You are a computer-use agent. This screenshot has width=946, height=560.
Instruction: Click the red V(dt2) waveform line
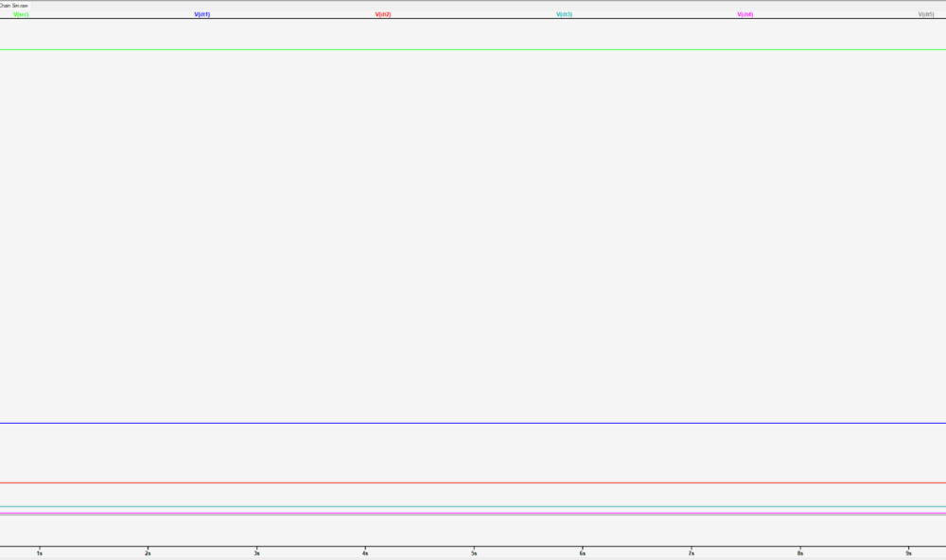[473, 482]
